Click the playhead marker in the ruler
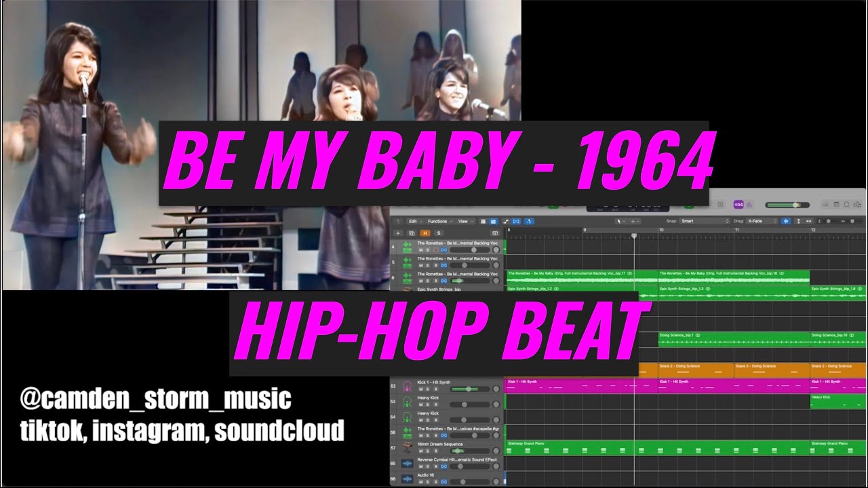 (634, 236)
